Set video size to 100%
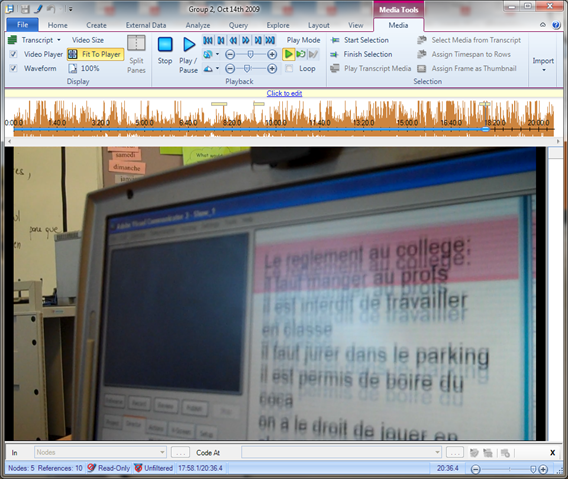 pos(84,68)
